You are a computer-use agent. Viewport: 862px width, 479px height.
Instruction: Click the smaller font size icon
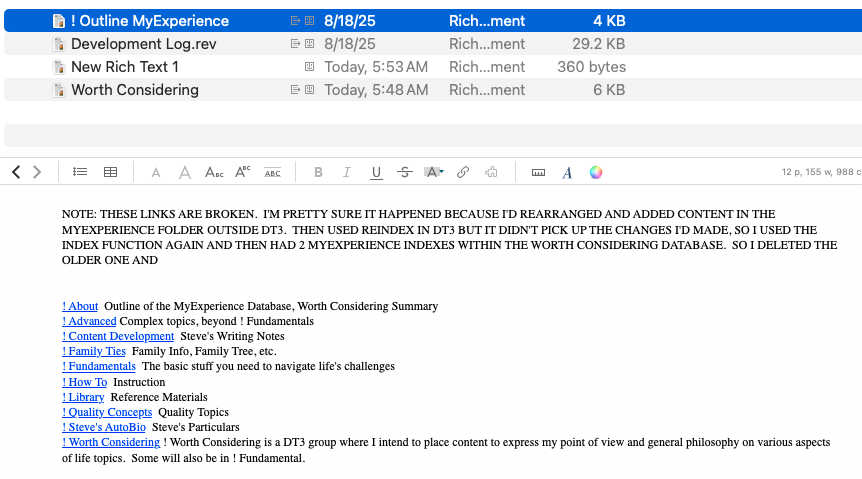pos(155,173)
